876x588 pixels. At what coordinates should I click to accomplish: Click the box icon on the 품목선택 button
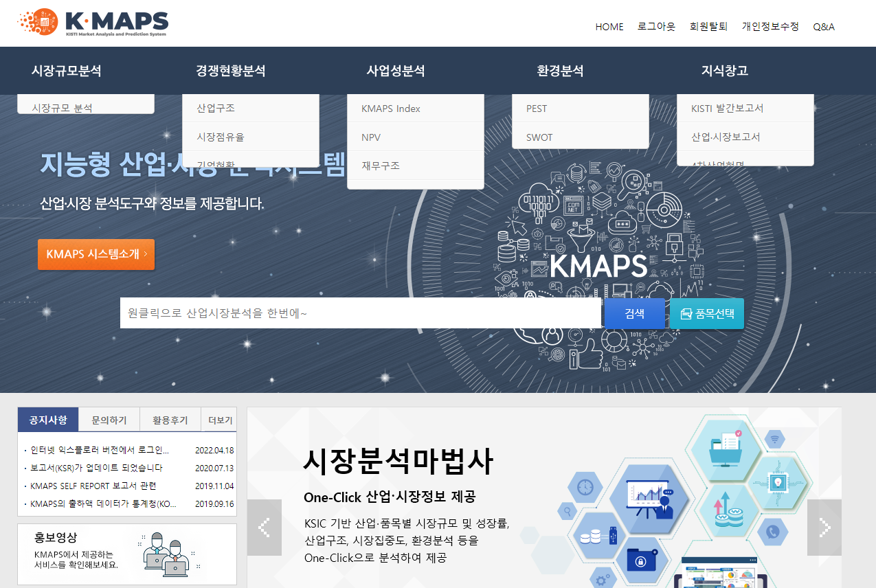click(x=686, y=313)
